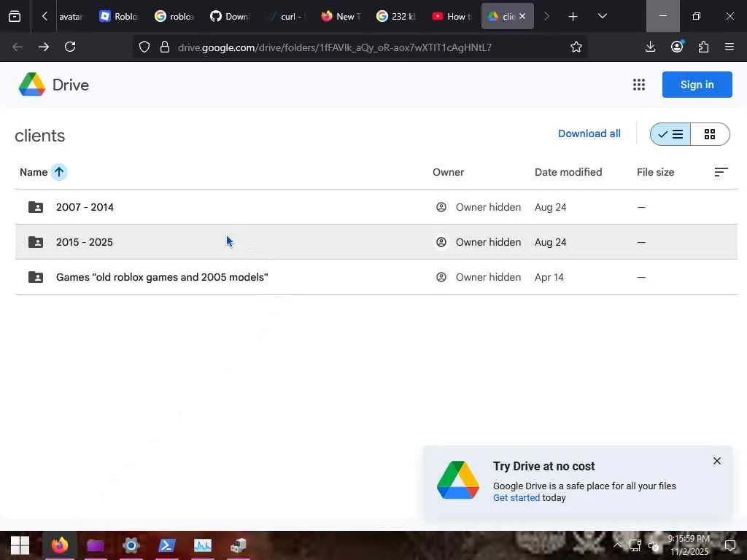Open the Google apps grid icon
This screenshot has height=560, width=747.
[x=639, y=85]
